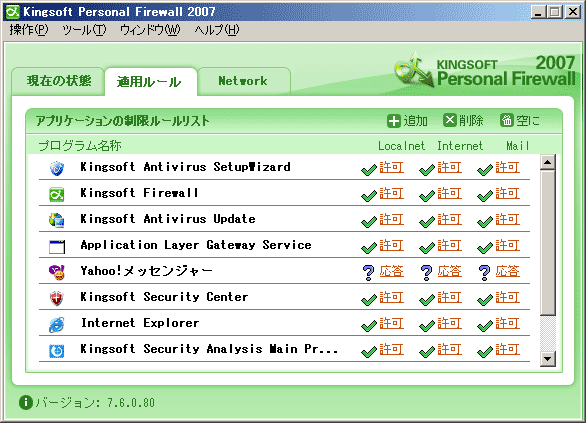Viewport: 586px width, 423px height.
Task: Click the Internet Explorer icon in the list
Action: 57,324
